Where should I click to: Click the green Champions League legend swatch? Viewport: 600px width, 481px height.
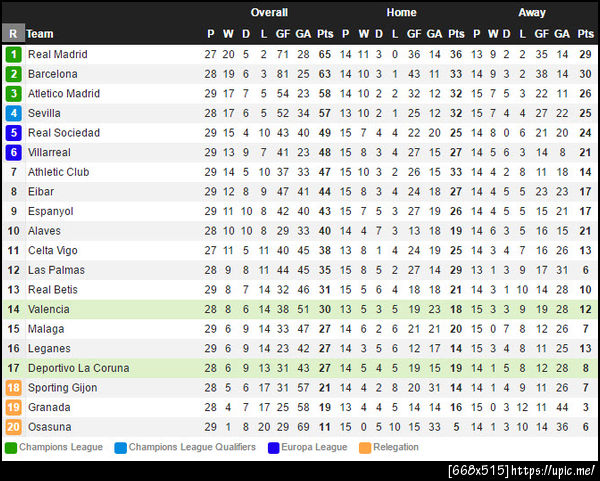(x=11, y=447)
